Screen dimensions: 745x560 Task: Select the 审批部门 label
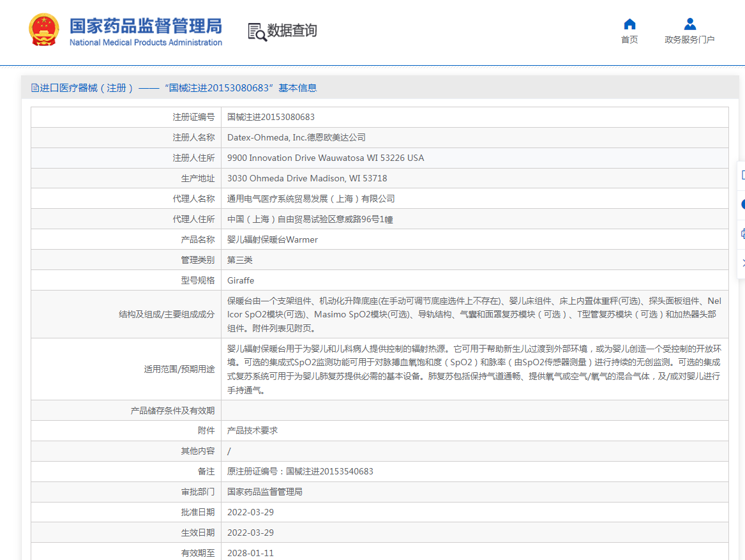click(x=198, y=492)
